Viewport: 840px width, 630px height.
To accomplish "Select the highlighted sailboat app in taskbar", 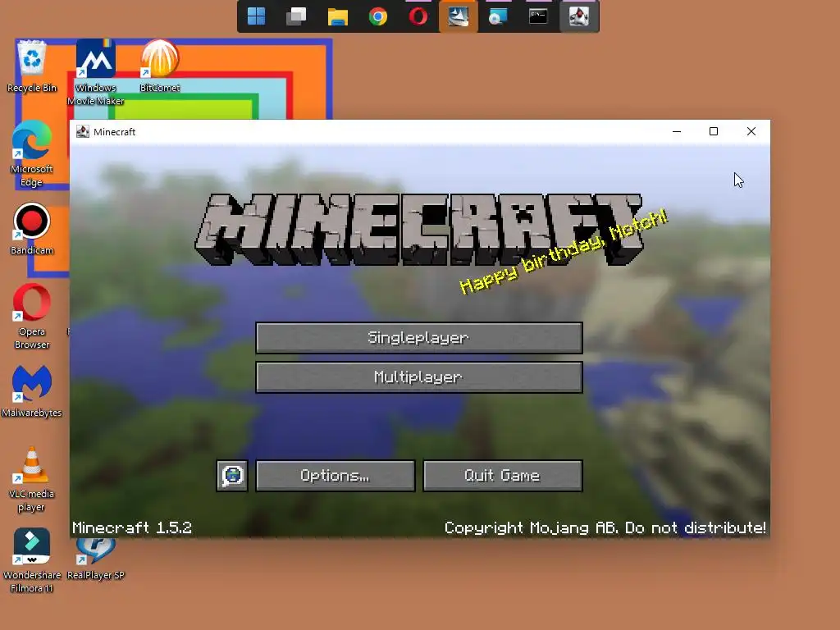I will 458,16.
